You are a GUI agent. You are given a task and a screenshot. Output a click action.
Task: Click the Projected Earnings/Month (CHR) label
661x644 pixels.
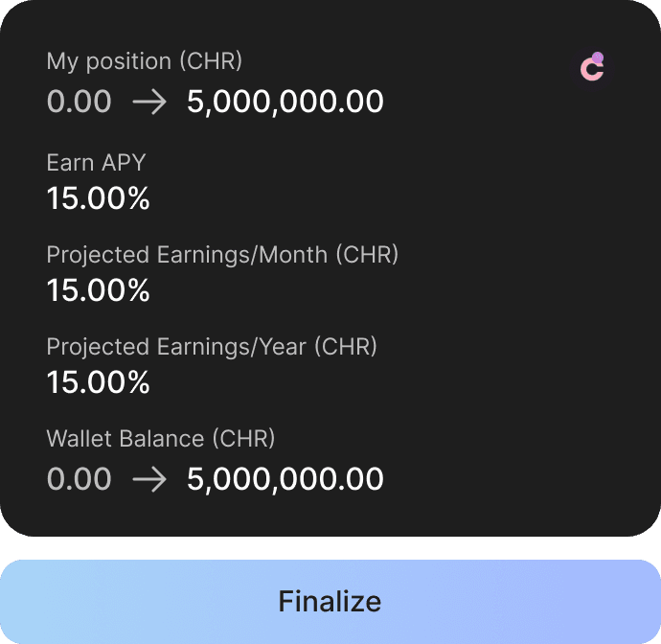pyautogui.click(x=222, y=255)
